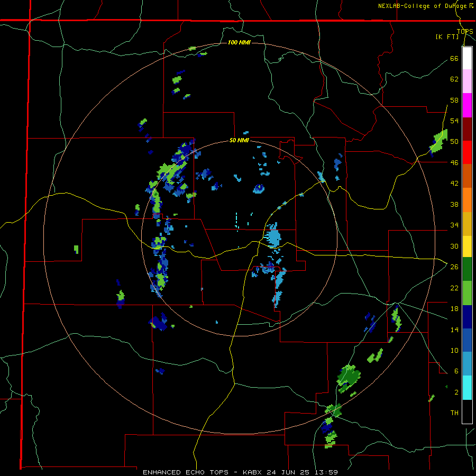Click the light pink legend swatch
This screenshot has height=476, width=476.
pos(467,81)
